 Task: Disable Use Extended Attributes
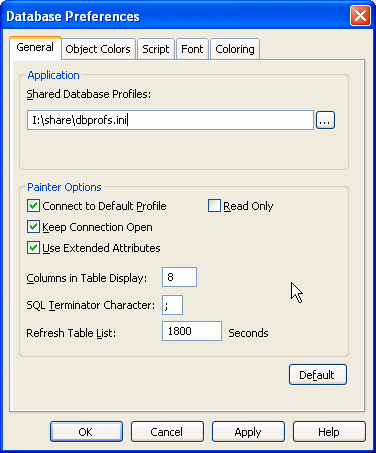click(33, 248)
